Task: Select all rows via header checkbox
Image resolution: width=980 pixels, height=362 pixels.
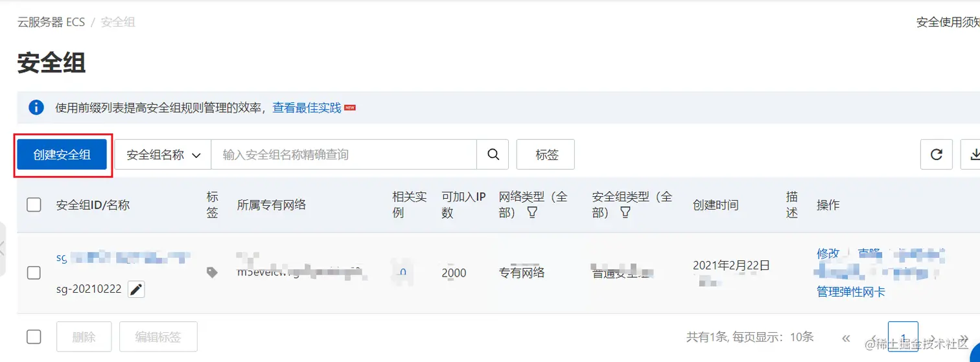Action: coord(34,205)
